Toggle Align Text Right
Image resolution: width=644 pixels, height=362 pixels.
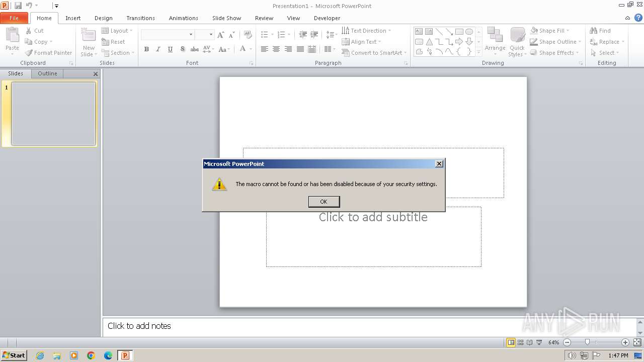coord(288,49)
